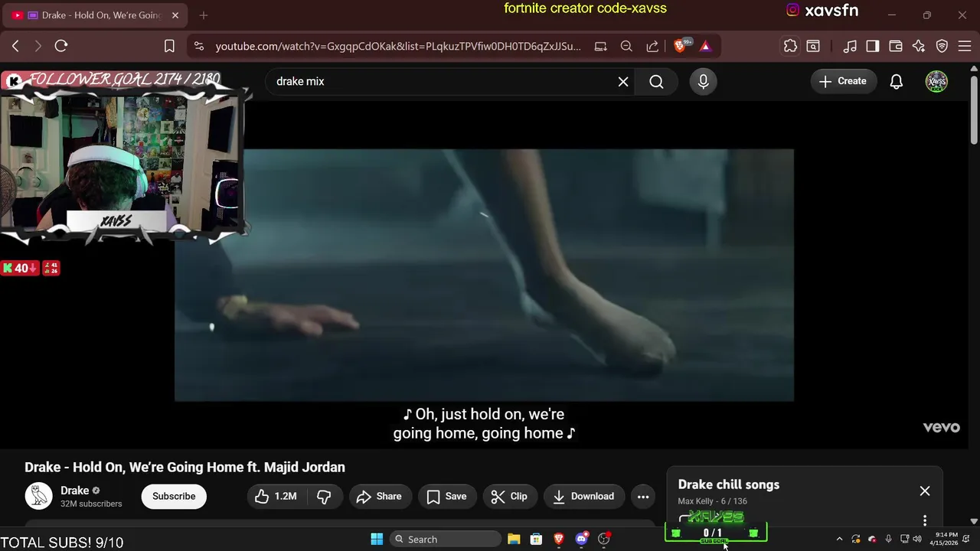This screenshot has height=551, width=980.
Task: Like the video with the 1.2M thumbs-up
Action: point(276,497)
